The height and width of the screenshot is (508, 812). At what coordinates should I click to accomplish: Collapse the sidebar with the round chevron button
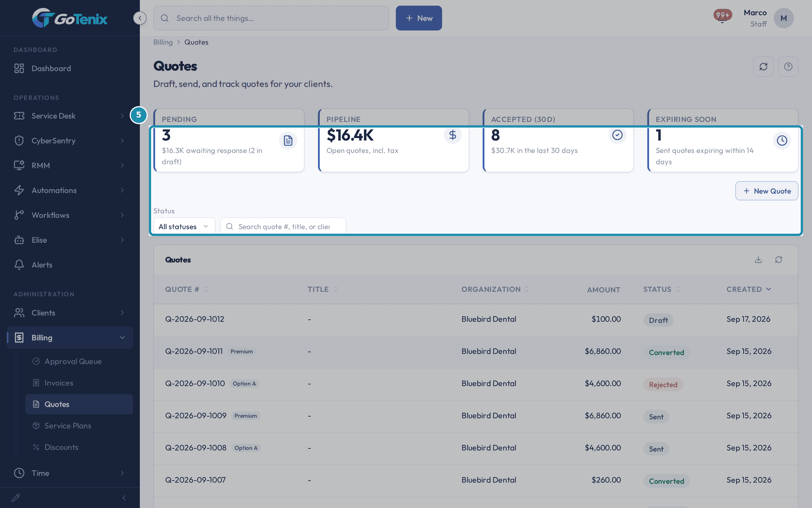tap(140, 18)
